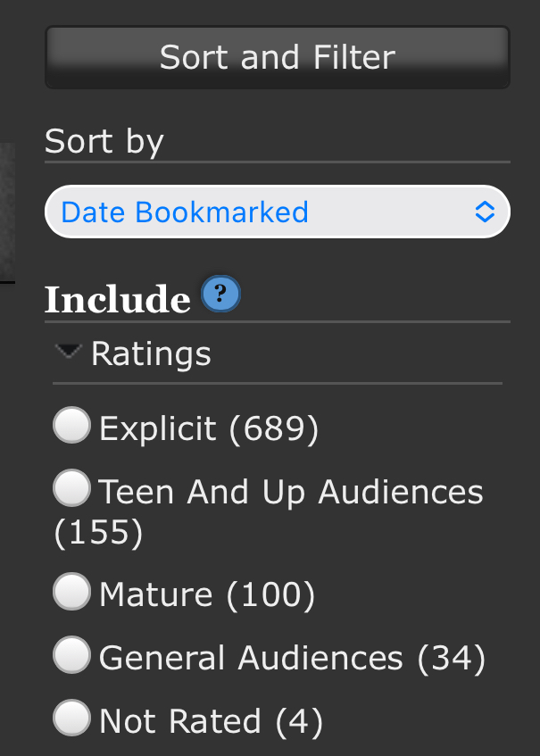Screen dimensions: 540x756
Task: Click the Include heading text
Action: click(117, 300)
